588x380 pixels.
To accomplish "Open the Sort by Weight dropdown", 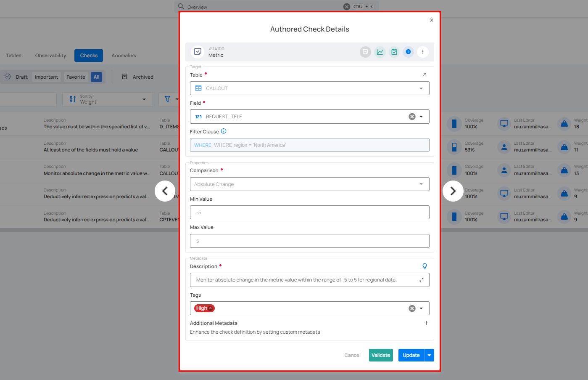I will coord(108,99).
